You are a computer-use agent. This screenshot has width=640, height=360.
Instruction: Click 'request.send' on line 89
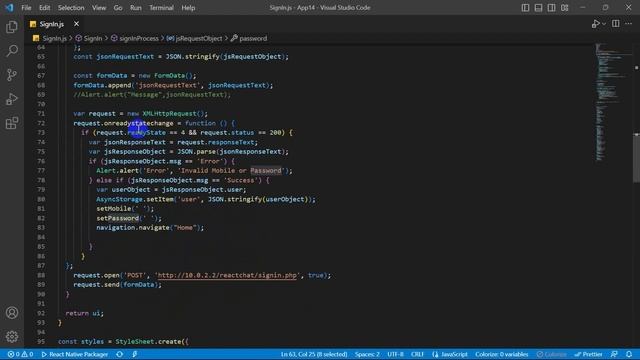click(x=96, y=285)
